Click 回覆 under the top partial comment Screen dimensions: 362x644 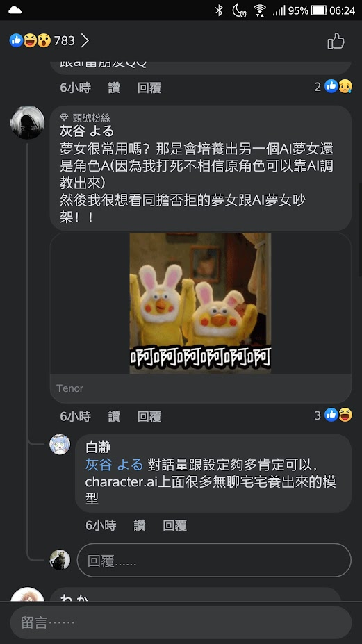pyautogui.click(x=149, y=88)
